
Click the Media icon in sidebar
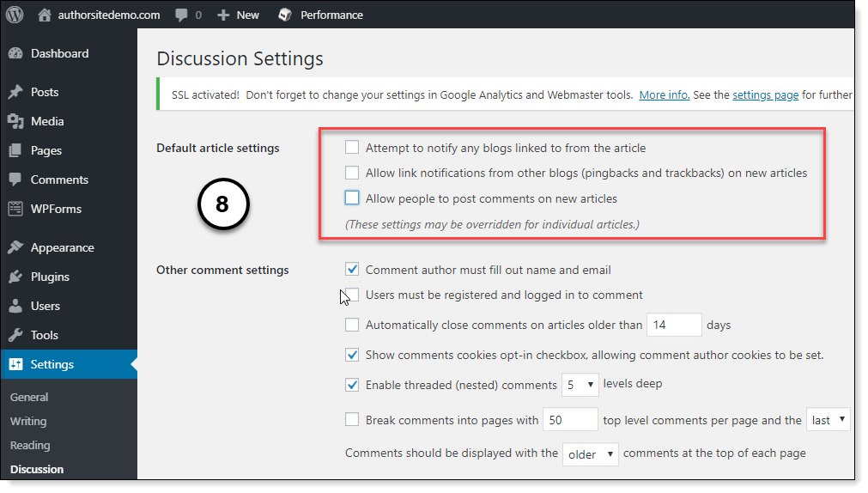point(15,121)
